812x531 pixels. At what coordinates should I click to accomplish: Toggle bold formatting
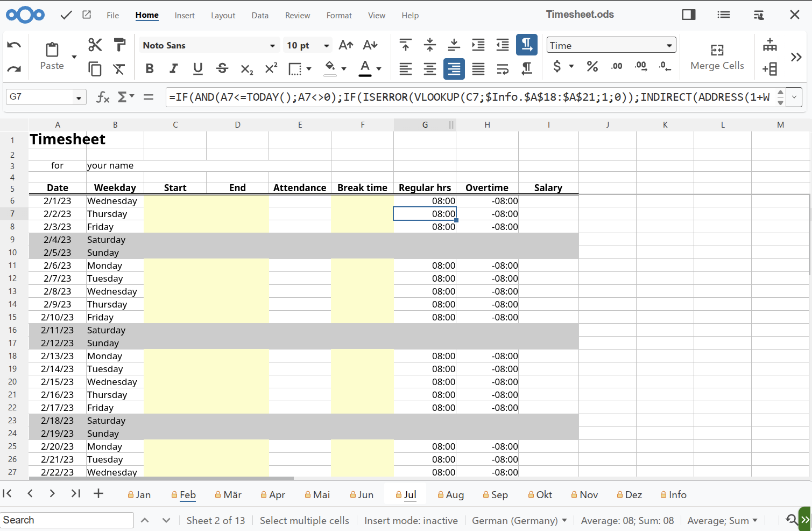click(149, 68)
